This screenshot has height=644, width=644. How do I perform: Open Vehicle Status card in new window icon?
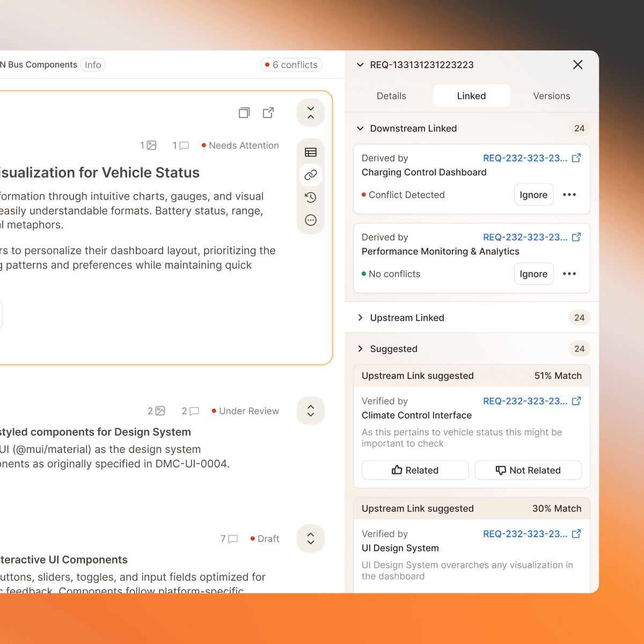(x=268, y=113)
